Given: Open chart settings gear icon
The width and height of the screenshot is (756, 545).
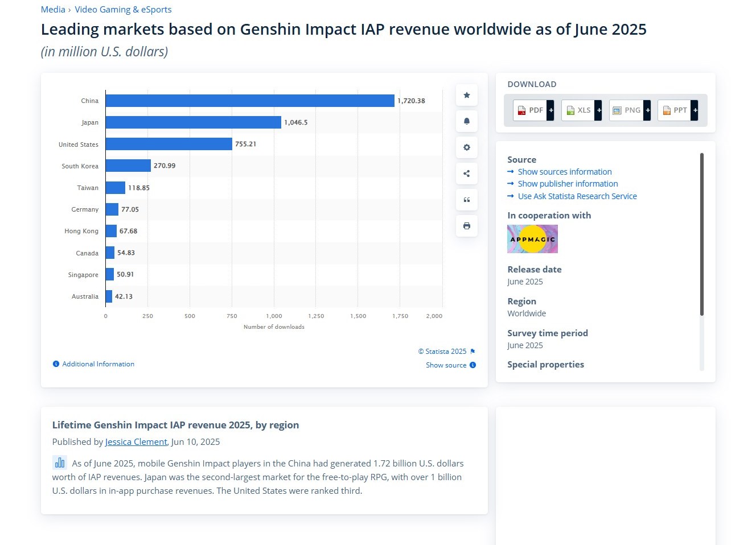Looking at the screenshot, I should 466,147.
